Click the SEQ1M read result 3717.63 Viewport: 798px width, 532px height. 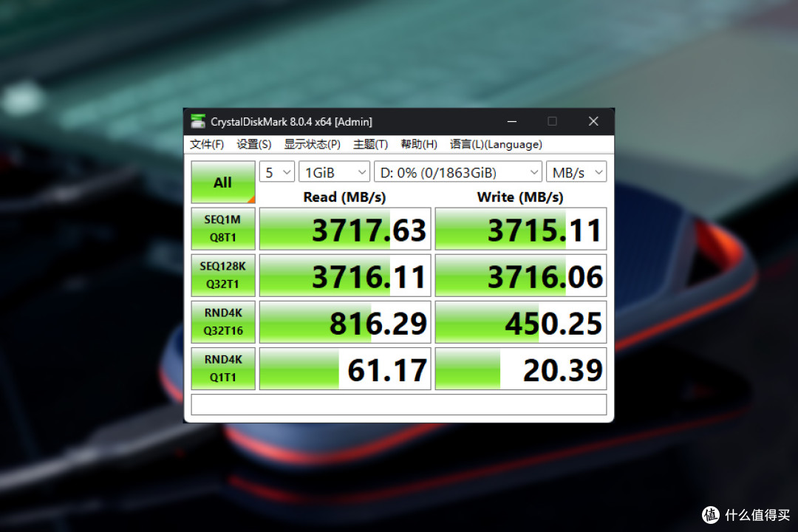pos(345,228)
